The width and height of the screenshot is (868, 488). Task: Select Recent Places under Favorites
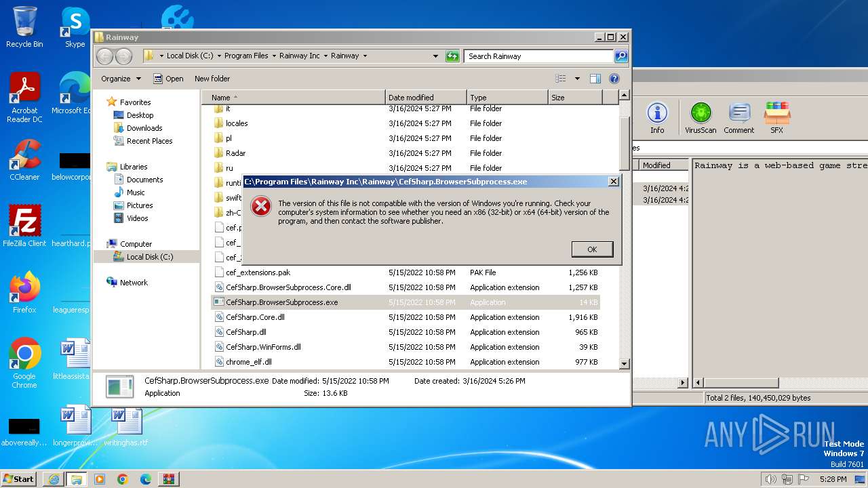[x=149, y=141]
